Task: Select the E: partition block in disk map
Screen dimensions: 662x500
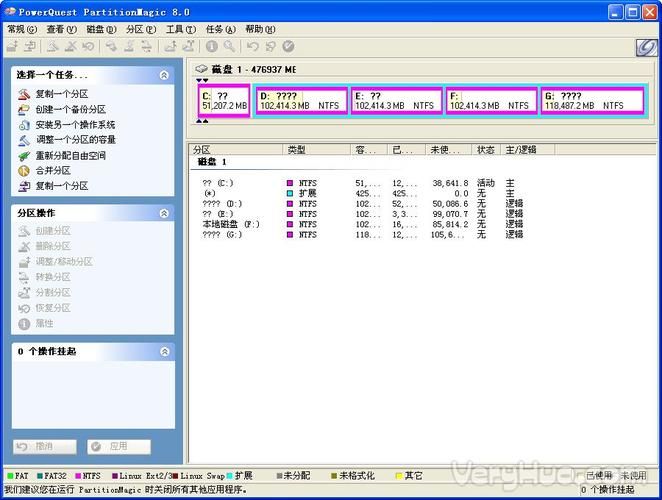Action: coord(397,101)
